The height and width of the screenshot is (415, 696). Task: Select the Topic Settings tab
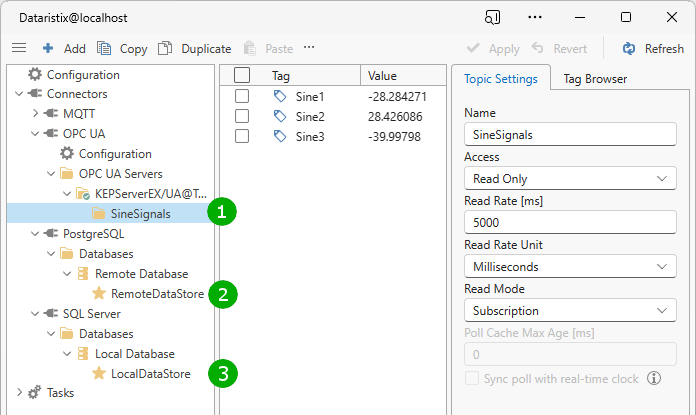(x=499, y=79)
